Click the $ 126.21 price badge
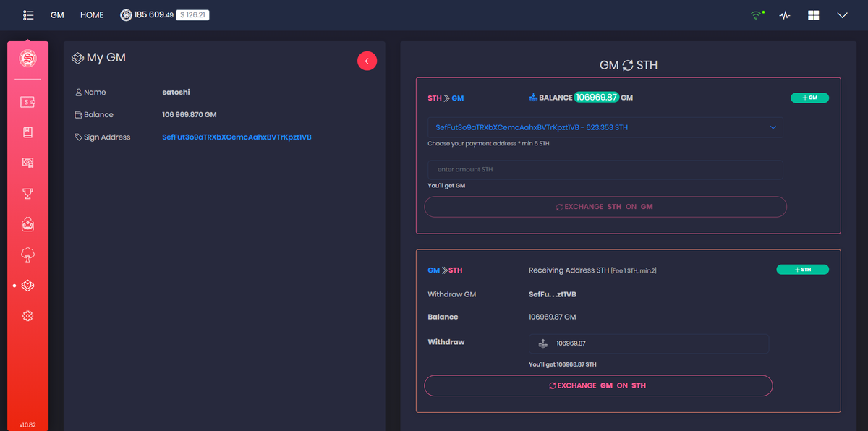This screenshot has height=431, width=868. click(192, 15)
